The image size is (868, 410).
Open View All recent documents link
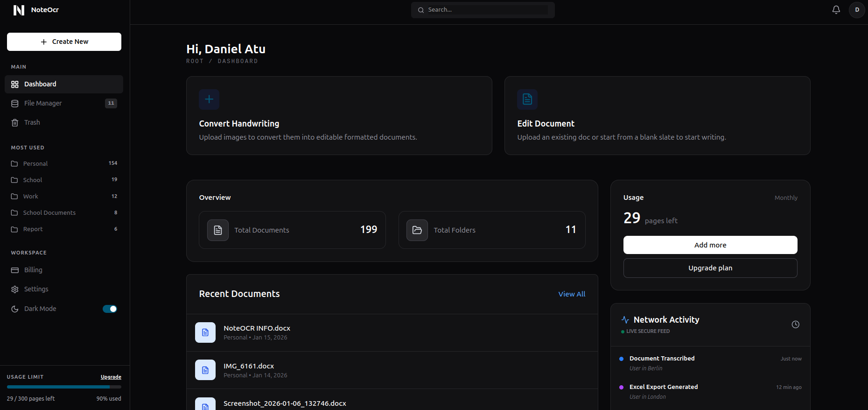pos(572,294)
